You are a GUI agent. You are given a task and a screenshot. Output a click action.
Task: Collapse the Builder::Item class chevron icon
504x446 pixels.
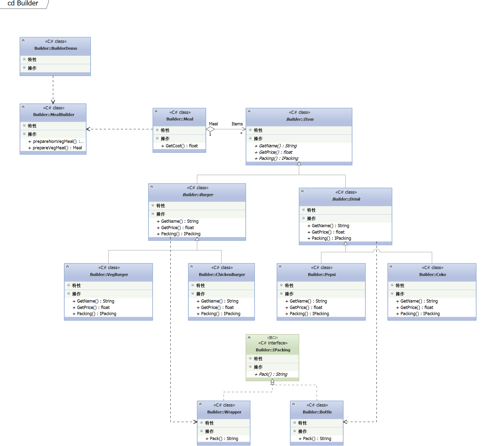coord(249,111)
